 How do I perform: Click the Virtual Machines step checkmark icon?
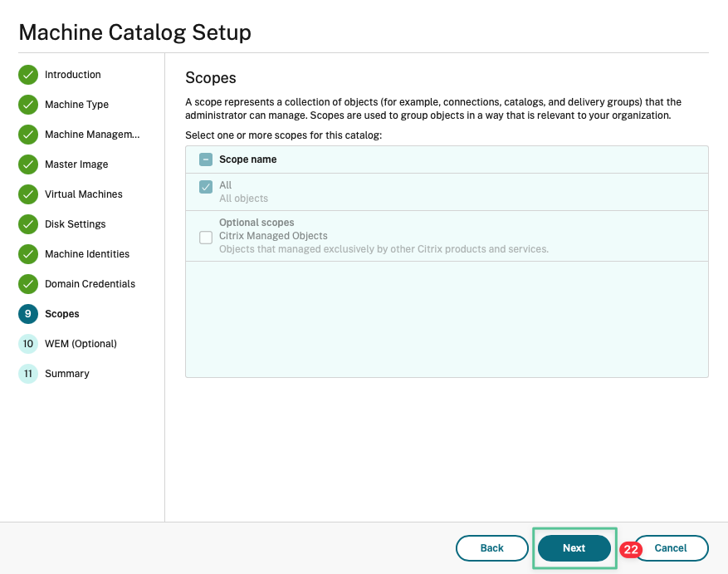[x=28, y=194]
